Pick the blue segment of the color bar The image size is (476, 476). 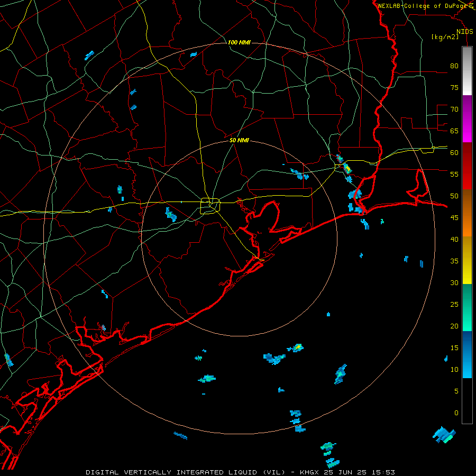[x=467, y=354]
